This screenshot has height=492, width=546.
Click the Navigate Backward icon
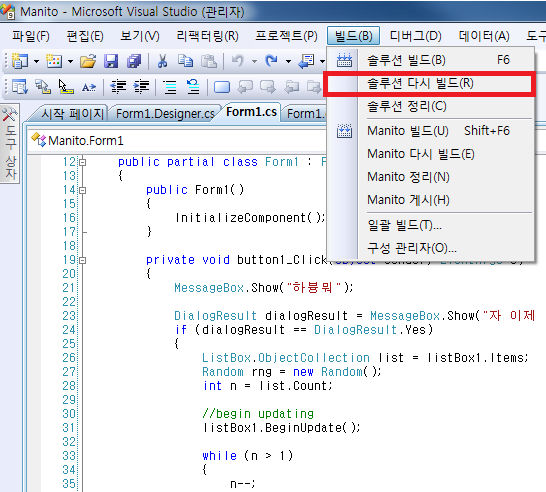coord(306,61)
